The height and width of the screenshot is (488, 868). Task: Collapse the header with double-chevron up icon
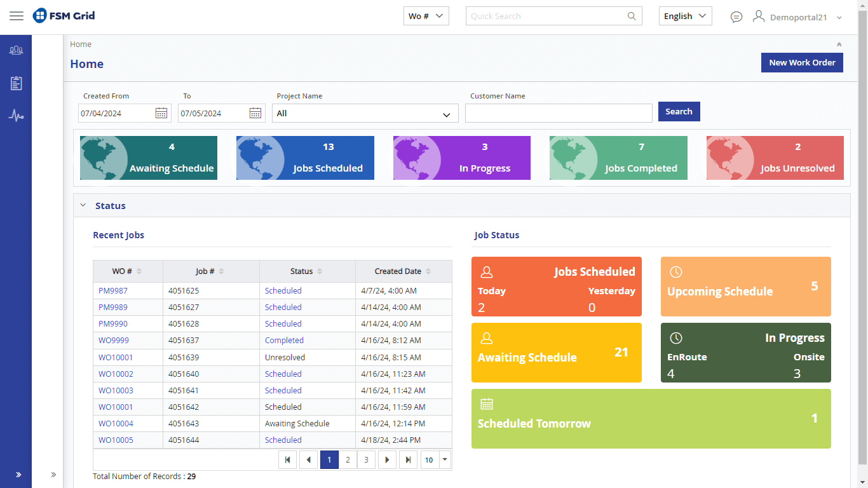click(x=839, y=44)
